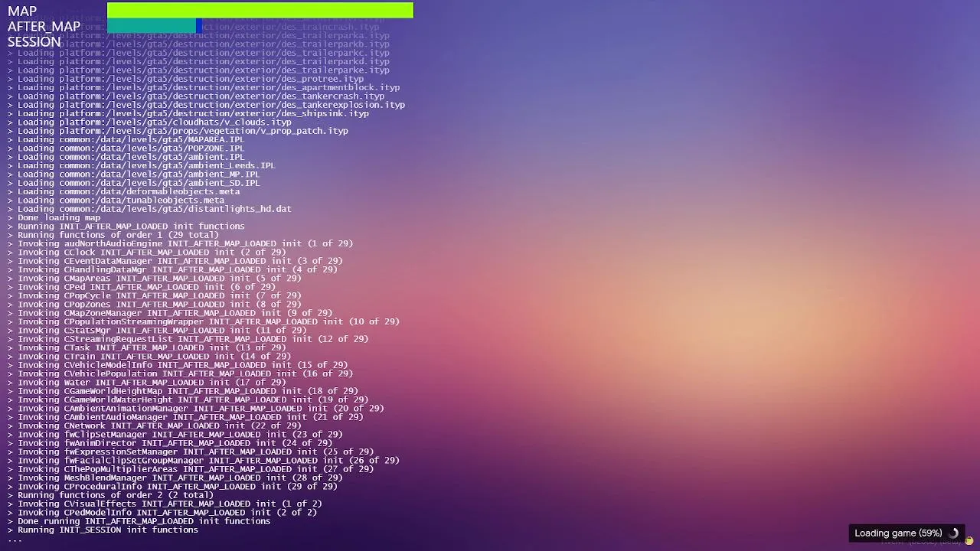The width and height of the screenshot is (980, 551).
Task: Click the fwExpressionSetManager init line
Action: click(x=191, y=452)
